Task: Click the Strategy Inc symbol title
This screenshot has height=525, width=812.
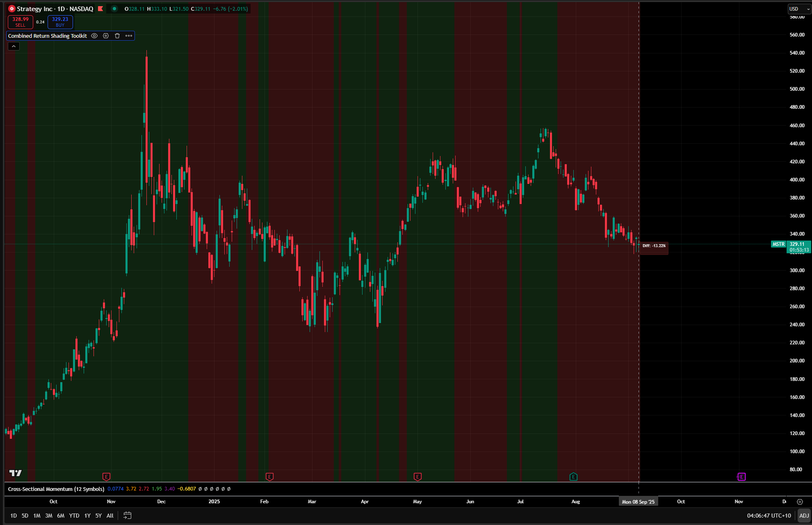Action: tap(34, 9)
